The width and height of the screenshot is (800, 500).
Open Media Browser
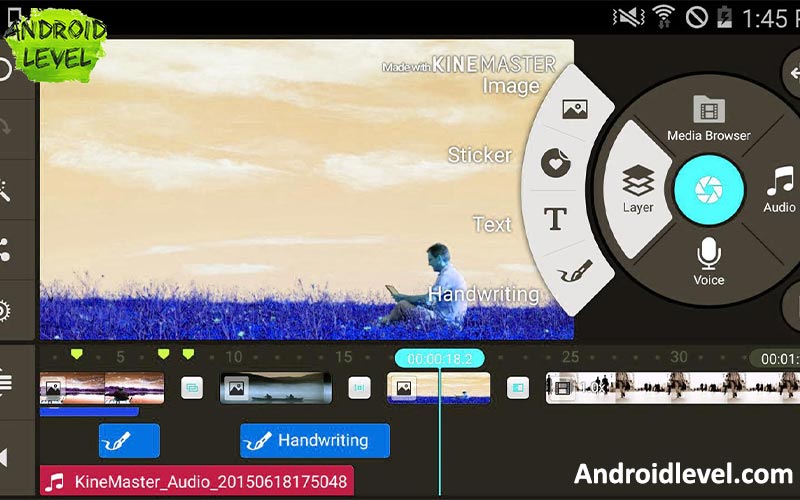709,118
